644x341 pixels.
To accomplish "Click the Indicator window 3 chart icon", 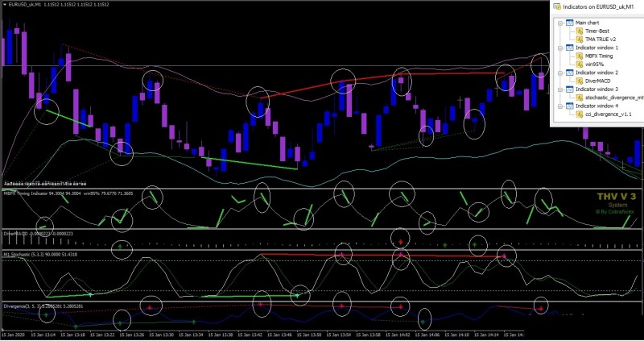I will (x=569, y=89).
